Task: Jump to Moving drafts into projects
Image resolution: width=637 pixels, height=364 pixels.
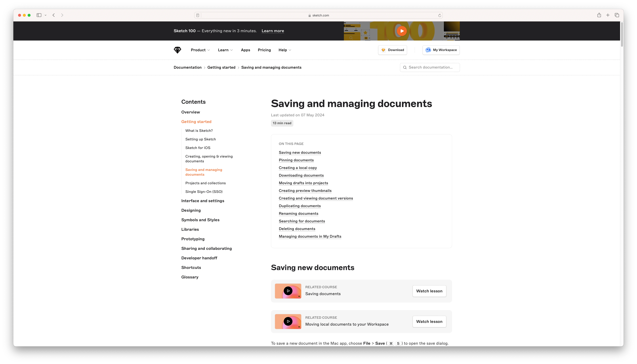Action: coord(303,183)
